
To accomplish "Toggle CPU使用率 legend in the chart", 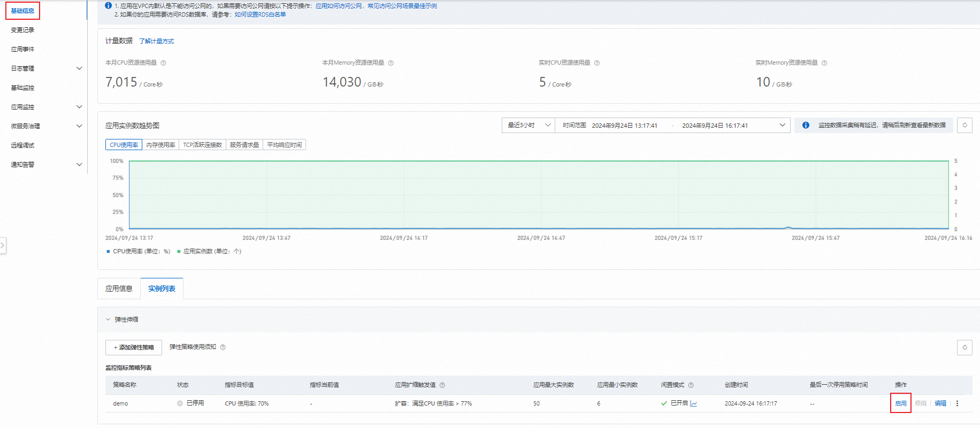I will (139, 251).
